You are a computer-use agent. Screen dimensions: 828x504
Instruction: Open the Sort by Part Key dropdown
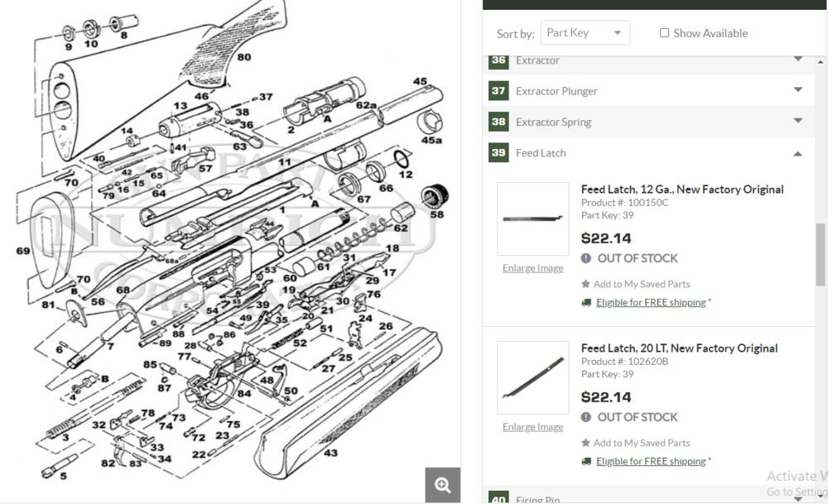[x=585, y=33]
